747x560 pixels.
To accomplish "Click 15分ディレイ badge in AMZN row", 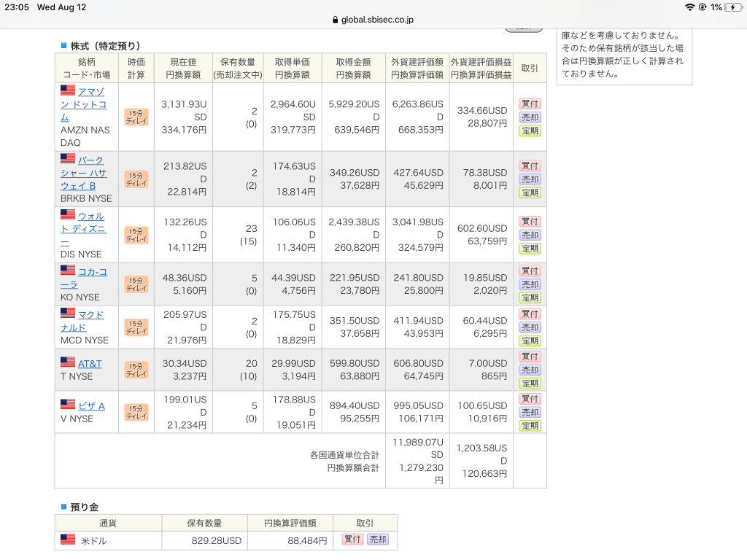I will coord(136,117).
